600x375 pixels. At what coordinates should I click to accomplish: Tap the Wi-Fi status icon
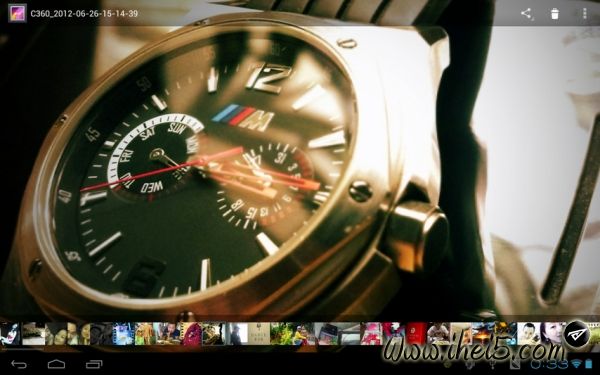(576, 364)
